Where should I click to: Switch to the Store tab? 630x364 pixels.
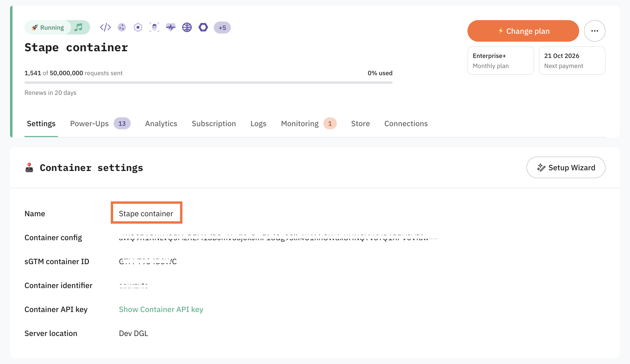click(x=360, y=124)
